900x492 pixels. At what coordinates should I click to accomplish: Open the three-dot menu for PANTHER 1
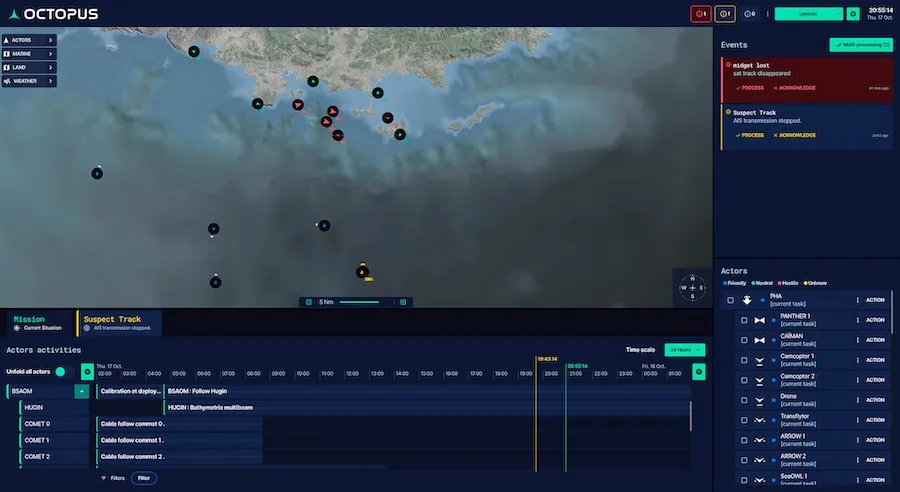[x=858, y=320]
